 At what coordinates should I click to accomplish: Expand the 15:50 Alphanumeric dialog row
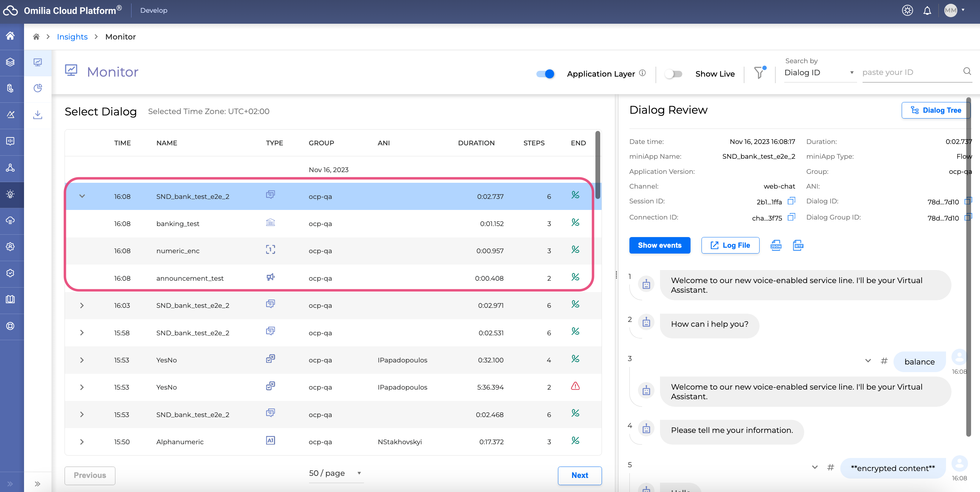tap(82, 442)
